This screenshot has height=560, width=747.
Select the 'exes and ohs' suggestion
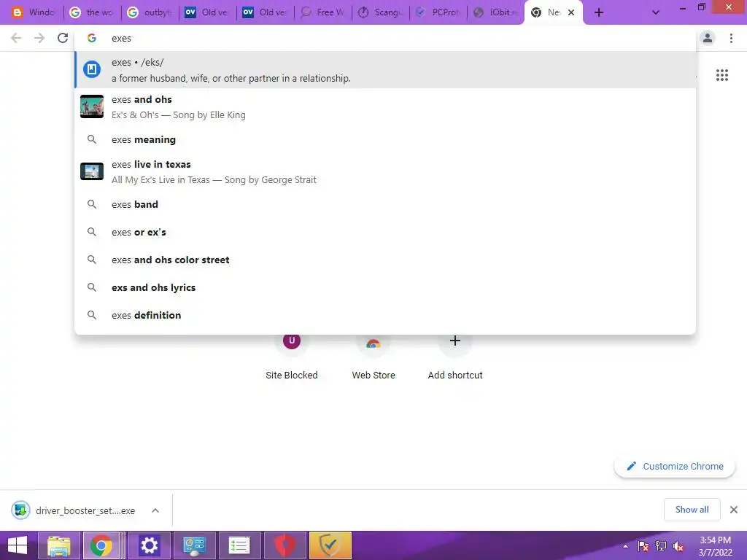[385, 106]
